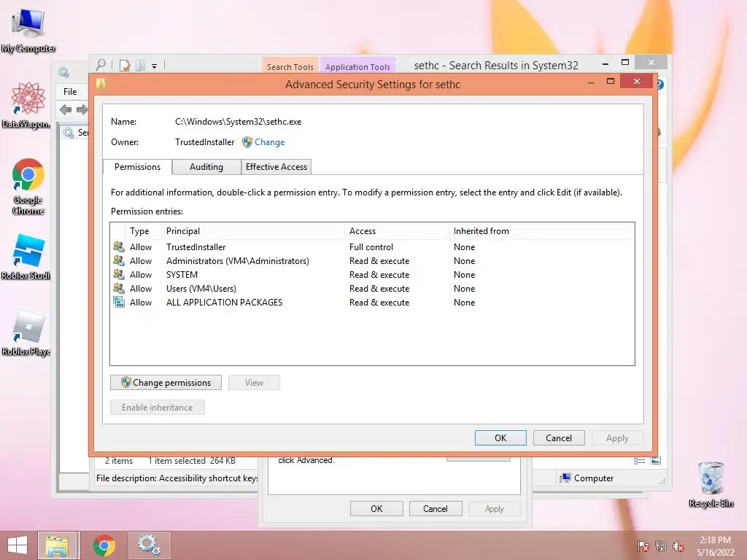The width and height of the screenshot is (747, 560).
Task: Click OK in Advanced Security Settings
Action: pyautogui.click(x=500, y=437)
